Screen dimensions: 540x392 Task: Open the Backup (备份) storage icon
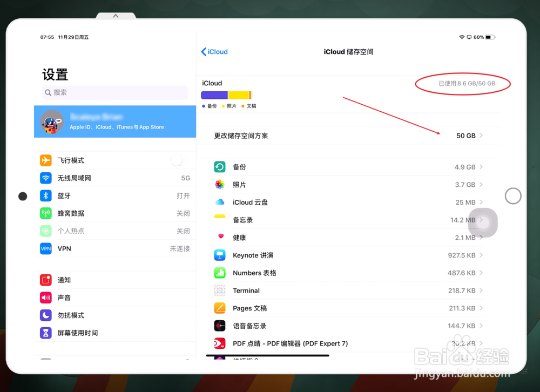(x=220, y=167)
